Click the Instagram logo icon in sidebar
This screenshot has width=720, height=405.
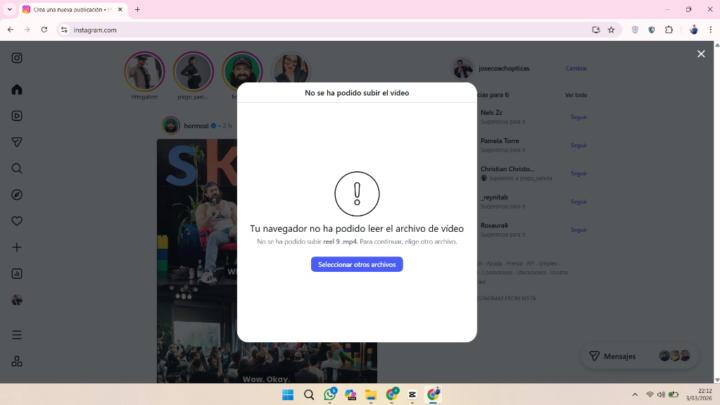[x=17, y=58]
